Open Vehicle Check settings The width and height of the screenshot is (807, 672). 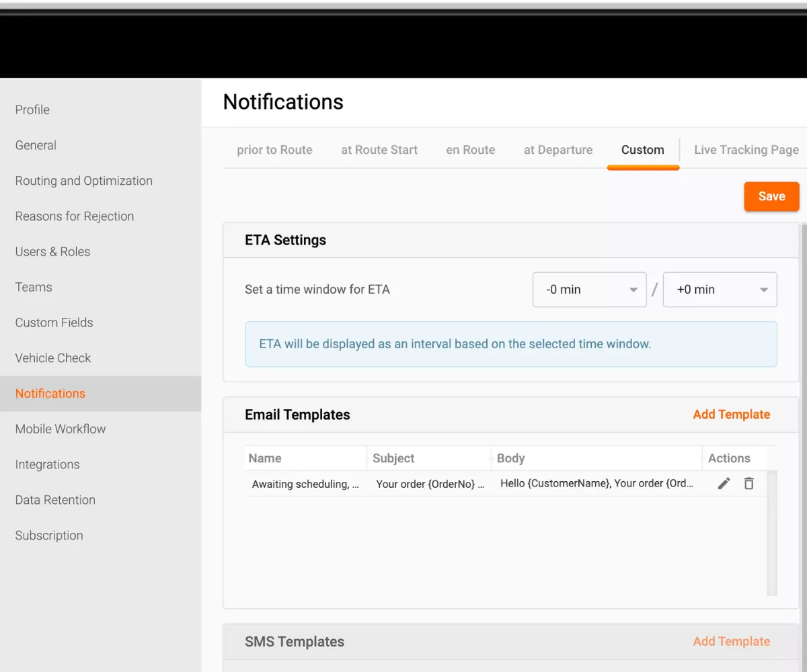coord(100,358)
